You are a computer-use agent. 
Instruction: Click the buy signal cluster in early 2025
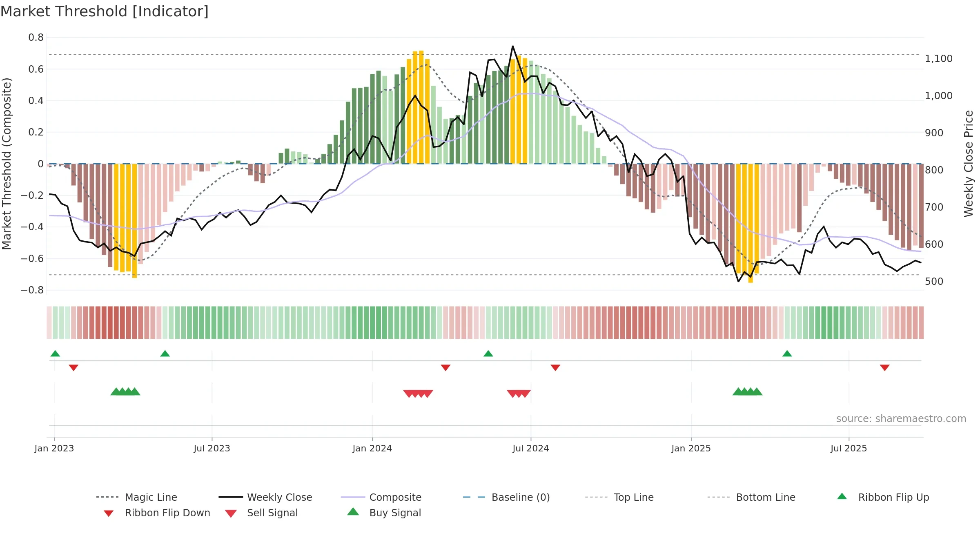pyautogui.click(x=748, y=391)
